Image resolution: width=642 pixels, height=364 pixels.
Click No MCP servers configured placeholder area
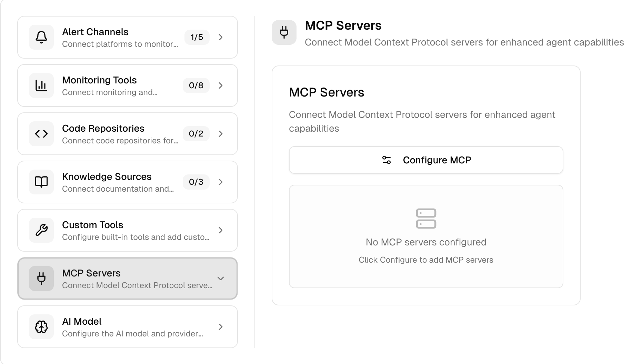coord(425,242)
